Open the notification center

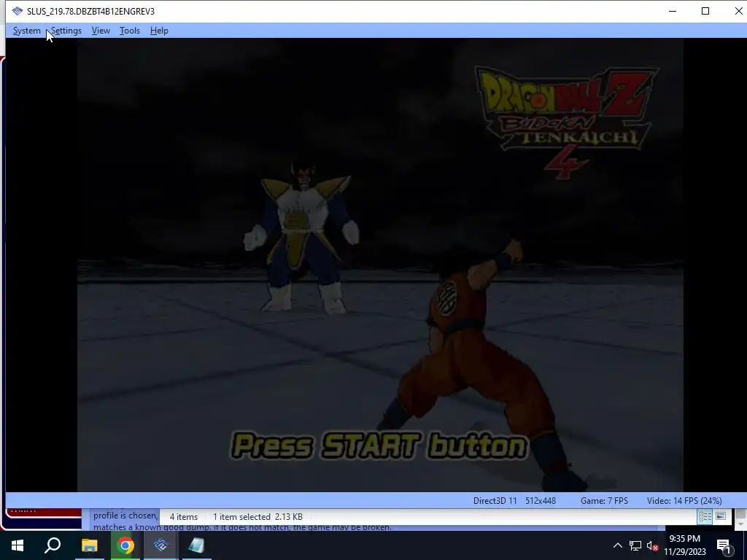pos(724,545)
